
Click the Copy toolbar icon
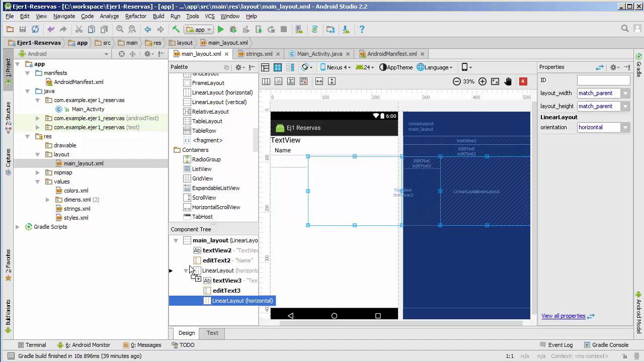click(92, 30)
